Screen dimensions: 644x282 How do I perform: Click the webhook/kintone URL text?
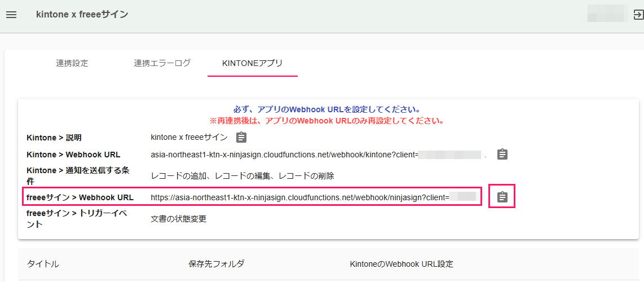tap(284, 155)
